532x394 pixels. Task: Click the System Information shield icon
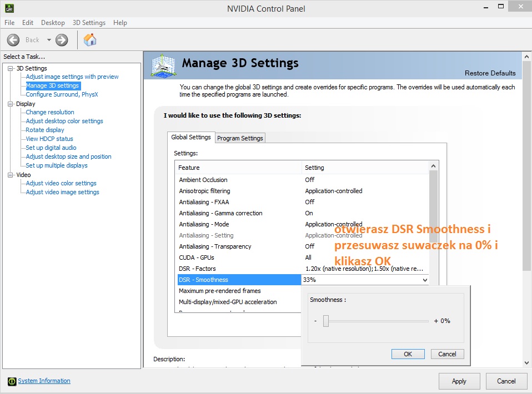12,381
